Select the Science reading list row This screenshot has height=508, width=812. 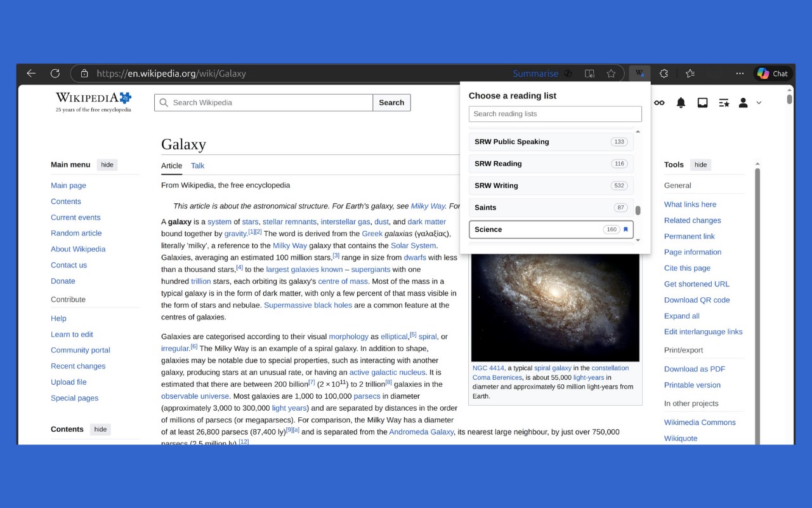point(551,229)
